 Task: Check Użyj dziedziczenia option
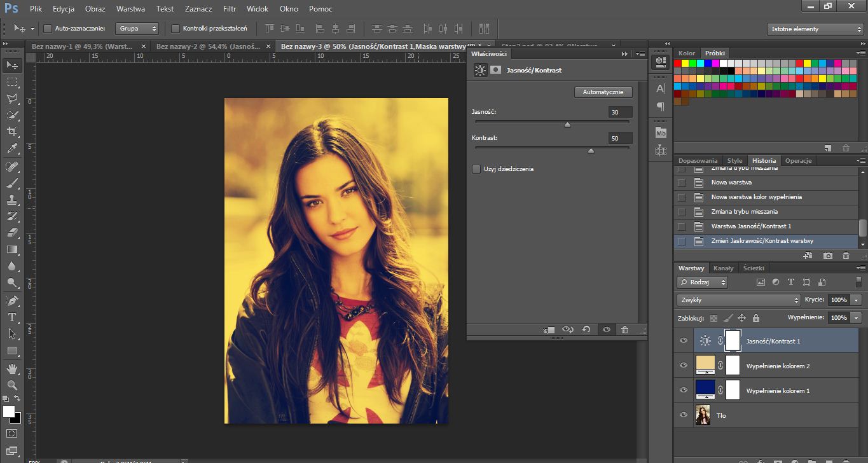click(x=476, y=169)
